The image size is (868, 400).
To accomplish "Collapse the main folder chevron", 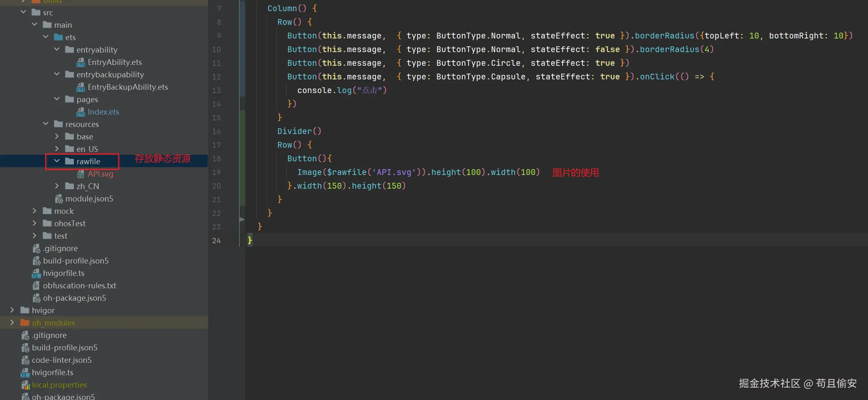I will (x=34, y=24).
